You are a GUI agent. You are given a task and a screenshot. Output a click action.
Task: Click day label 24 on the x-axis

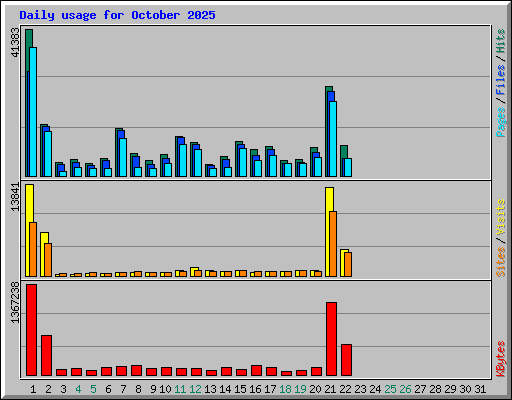point(375,389)
